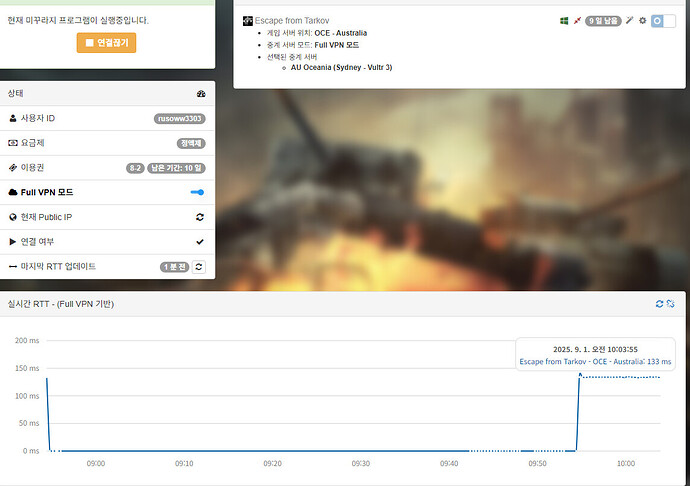Image resolution: width=690 pixels, height=486 pixels.
Task: Click the 정액제 plan badge
Action: coord(191,143)
